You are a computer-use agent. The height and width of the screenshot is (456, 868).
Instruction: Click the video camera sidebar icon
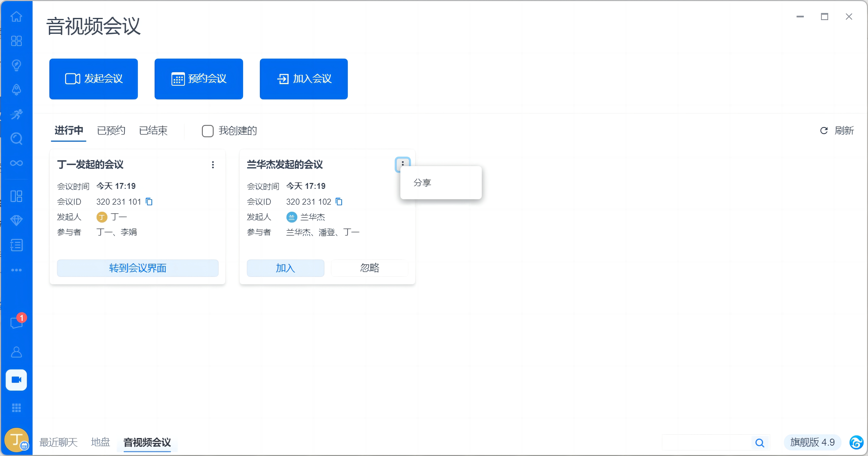point(16,380)
